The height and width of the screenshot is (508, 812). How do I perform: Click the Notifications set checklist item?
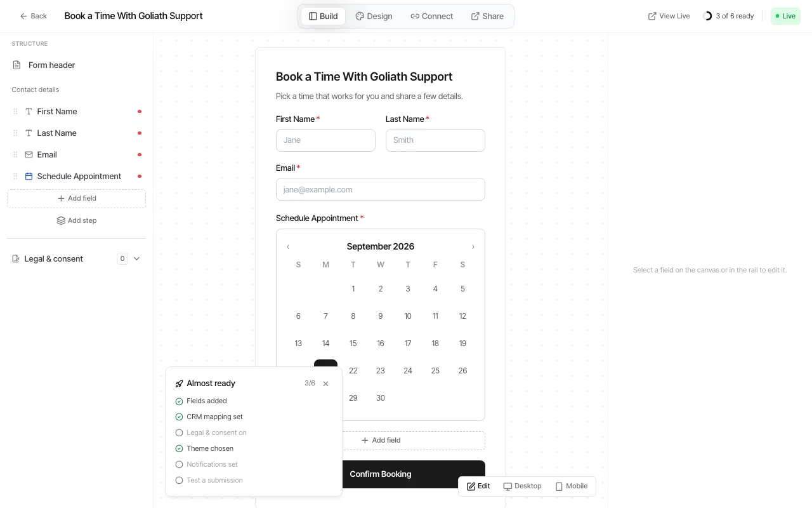coord(206,464)
